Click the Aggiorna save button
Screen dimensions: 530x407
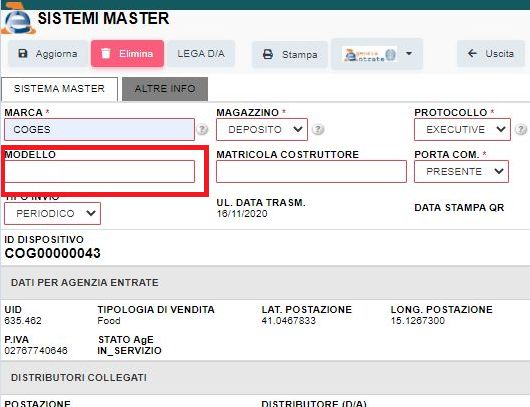tap(48, 53)
